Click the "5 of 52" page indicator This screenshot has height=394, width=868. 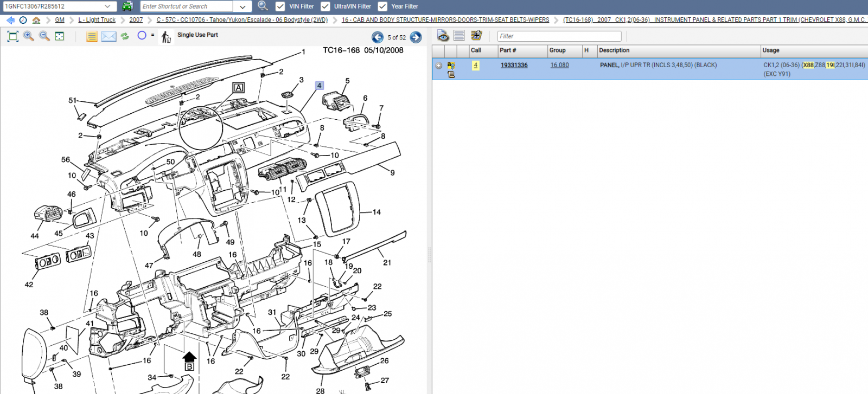click(x=397, y=37)
